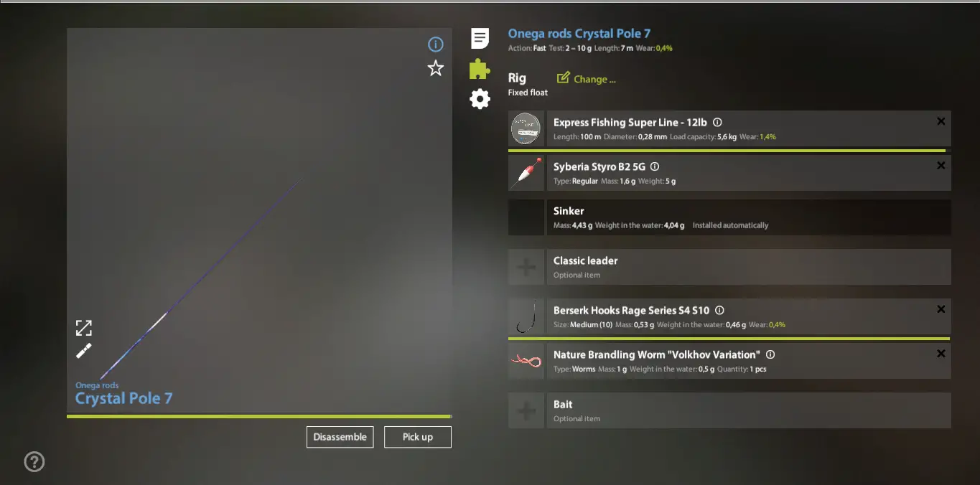Click the rod image in preview panel
Image resolution: width=980 pixels, height=485 pixels.
point(201,278)
